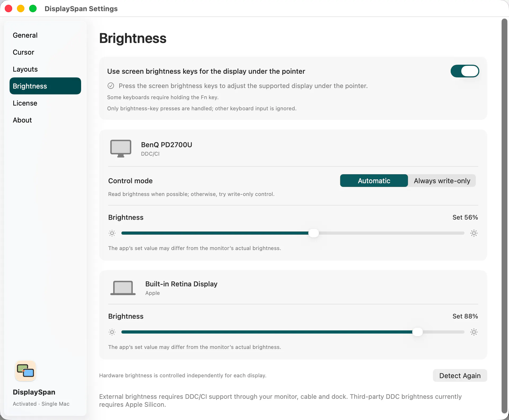The height and width of the screenshot is (420, 509).
Task: Click the BenQ PD2700U brightness slider handle
Action: [314, 233]
